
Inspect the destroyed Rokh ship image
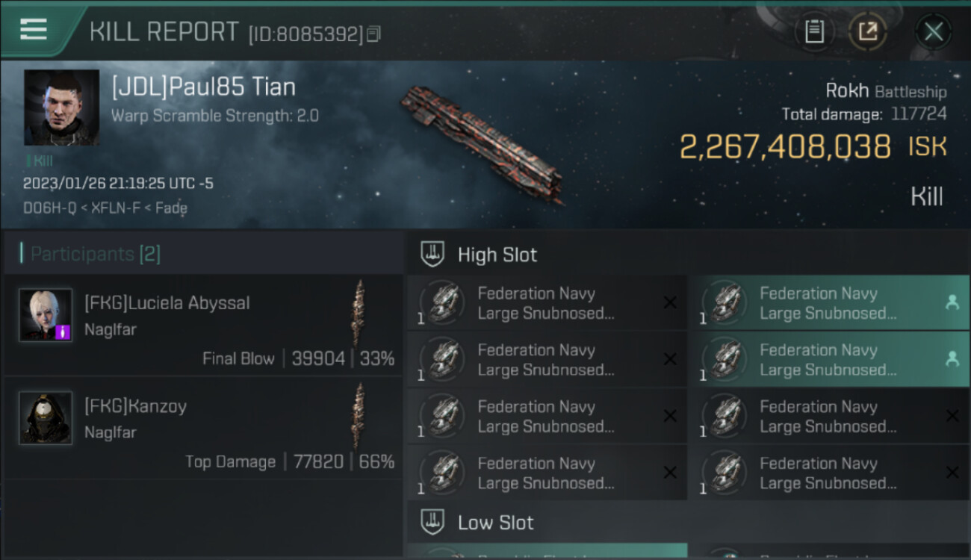tap(483, 142)
